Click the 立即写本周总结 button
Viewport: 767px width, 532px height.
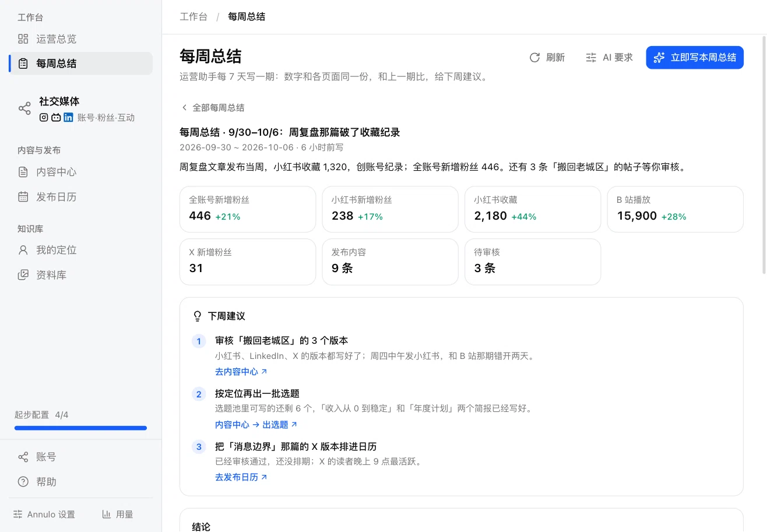pos(695,57)
